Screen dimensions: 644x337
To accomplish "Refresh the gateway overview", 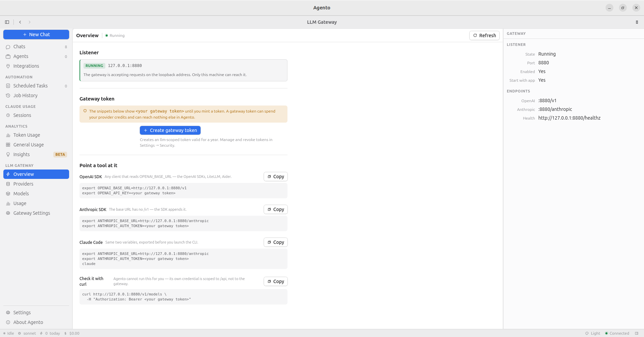I will tap(484, 36).
